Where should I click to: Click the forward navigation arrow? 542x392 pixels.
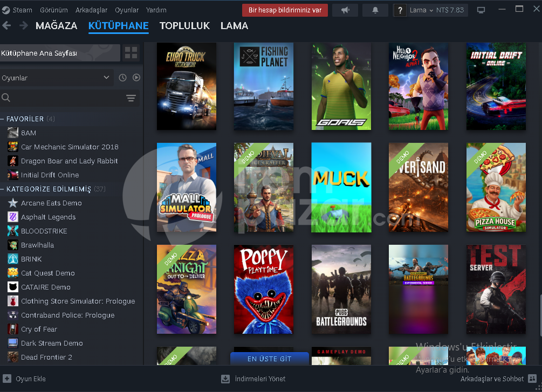(x=23, y=25)
